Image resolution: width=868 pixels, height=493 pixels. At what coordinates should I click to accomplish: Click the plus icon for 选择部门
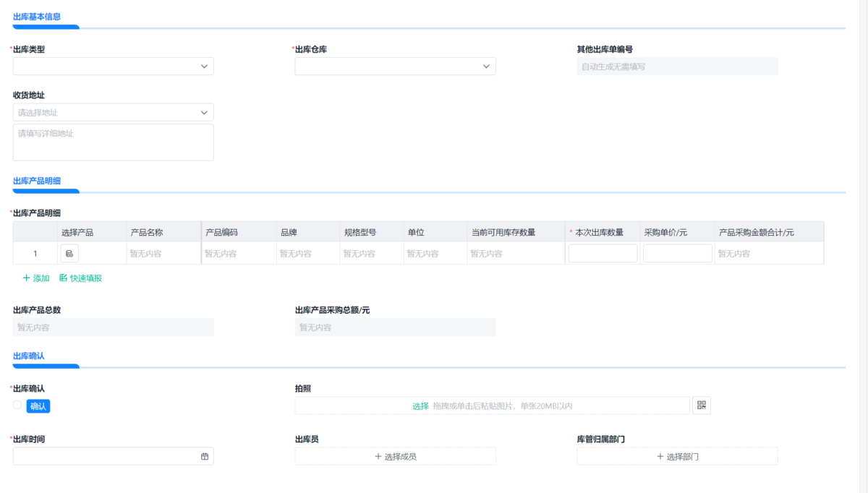coord(660,457)
